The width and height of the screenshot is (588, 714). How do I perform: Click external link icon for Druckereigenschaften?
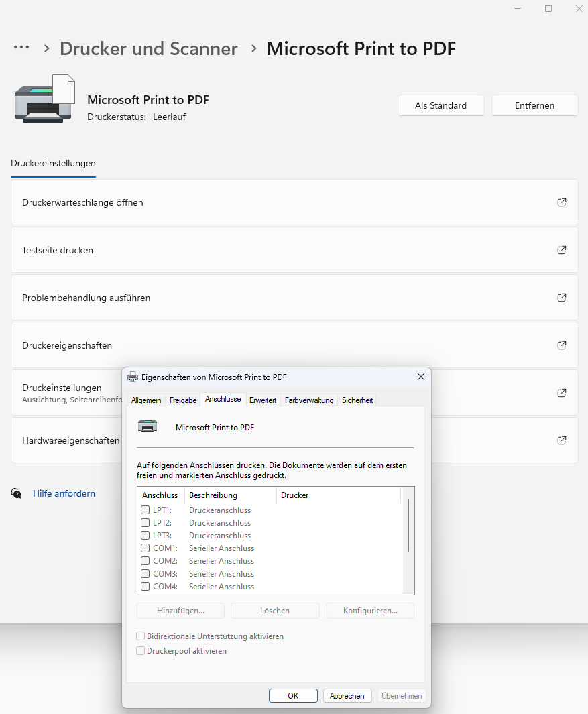click(x=562, y=345)
